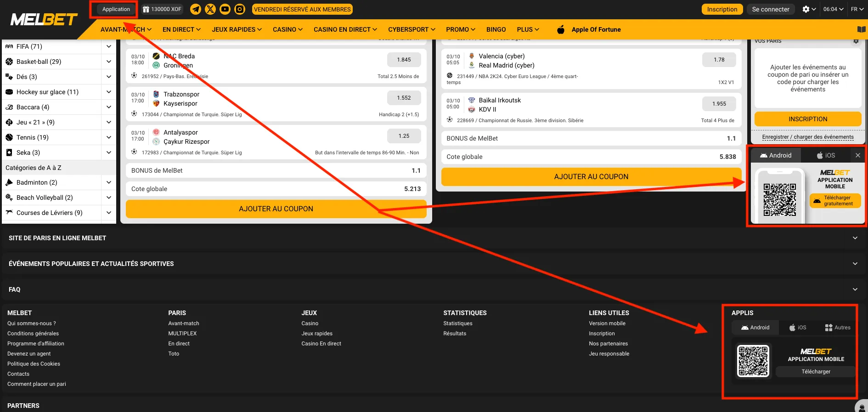Close the mobile application popup

[x=857, y=155]
